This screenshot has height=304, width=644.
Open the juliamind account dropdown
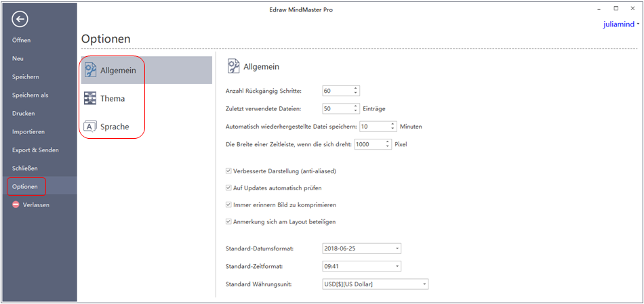(621, 24)
